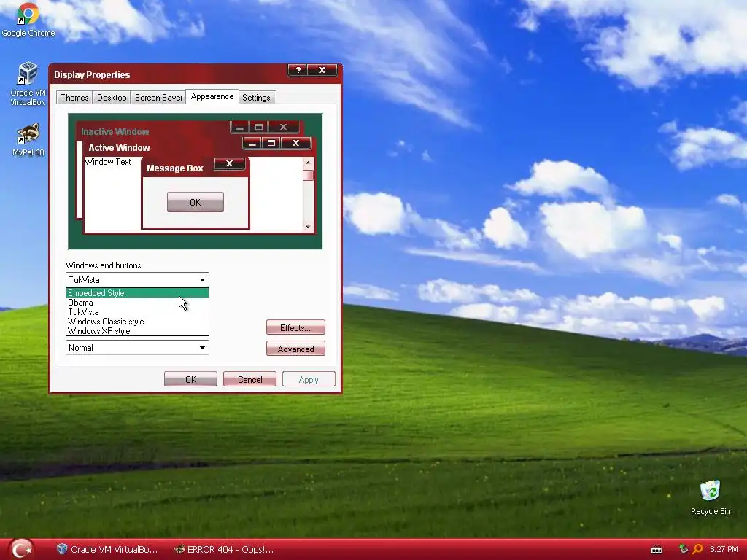Open the Recycle Bin desktop icon
747x560 pixels.
click(x=711, y=497)
